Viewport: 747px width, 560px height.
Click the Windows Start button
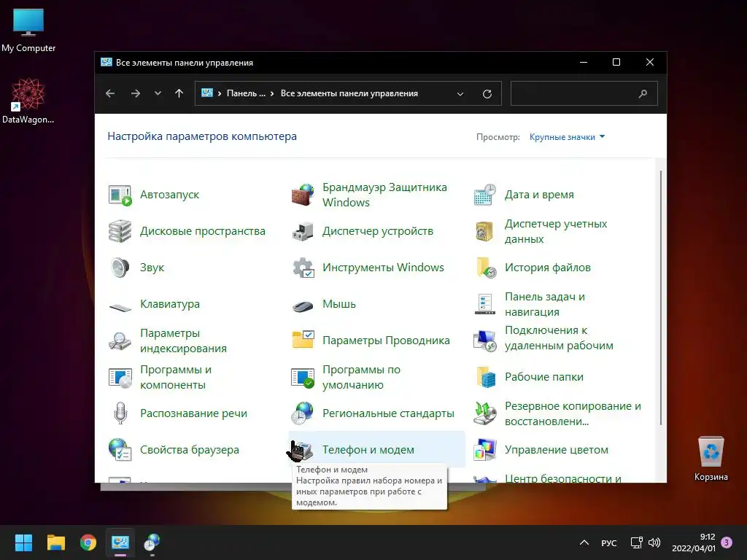coord(23,542)
